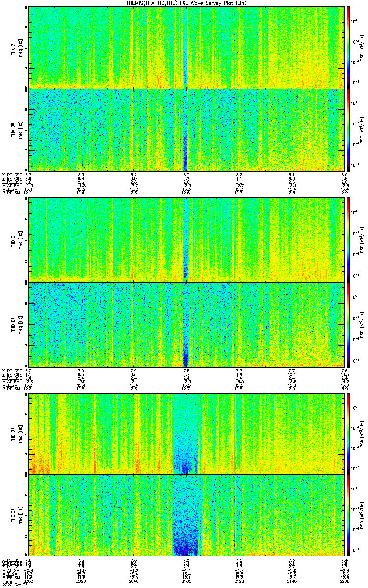Click the PSD color bar beside THA B-perpendicular

pyautogui.click(x=348, y=47)
